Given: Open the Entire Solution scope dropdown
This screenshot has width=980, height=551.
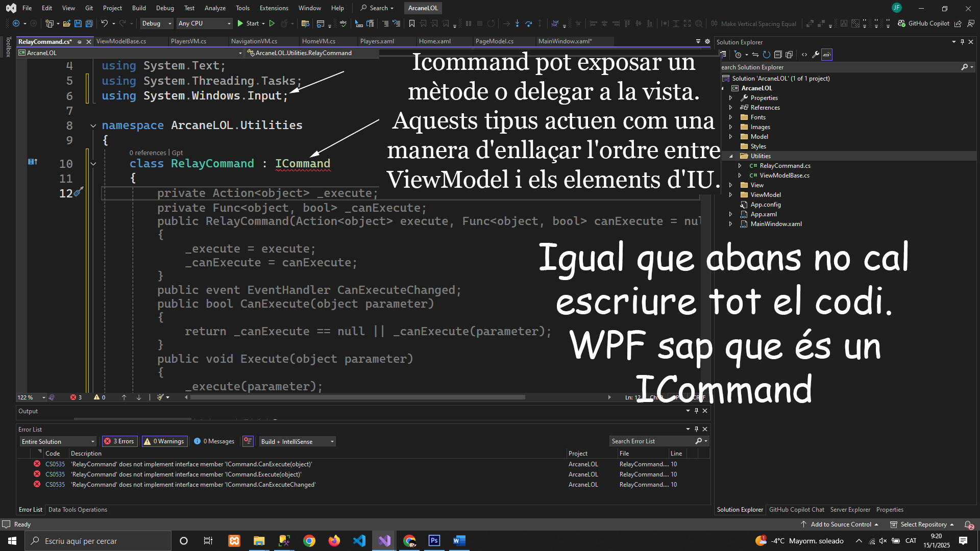Looking at the screenshot, I should pos(58,441).
